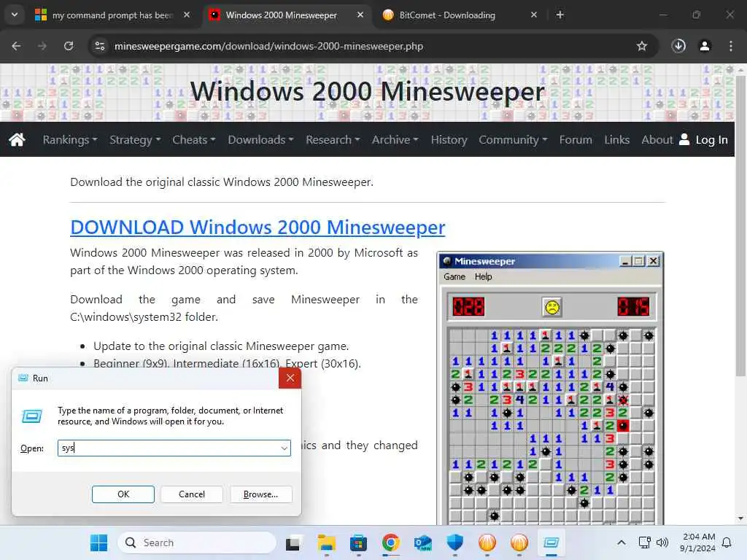Click Cancel in Run dialog
This screenshot has width=747, height=560.
(192, 494)
